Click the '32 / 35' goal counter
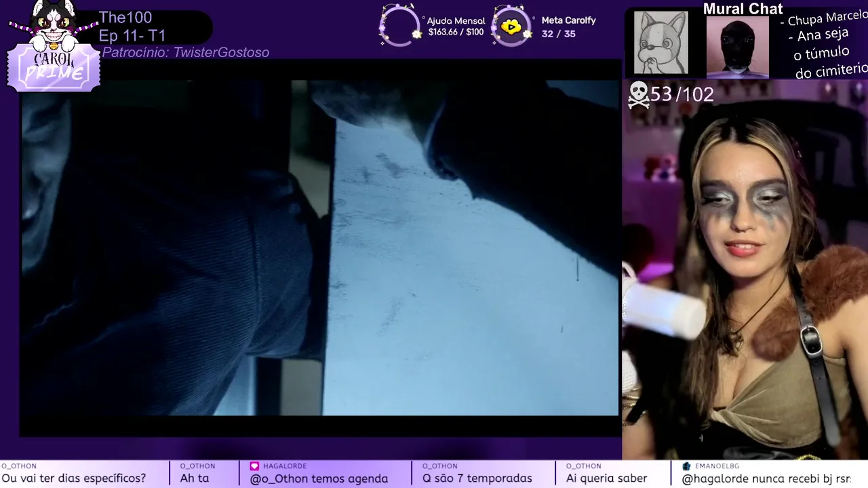868x488 pixels. point(558,33)
